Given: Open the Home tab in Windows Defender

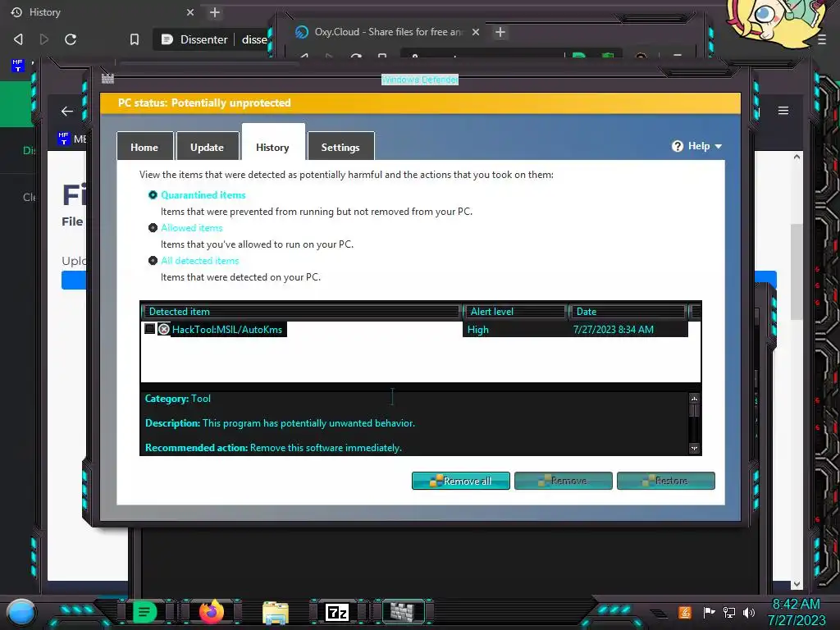Looking at the screenshot, I should pyautogui.click(x=144, y=147).
